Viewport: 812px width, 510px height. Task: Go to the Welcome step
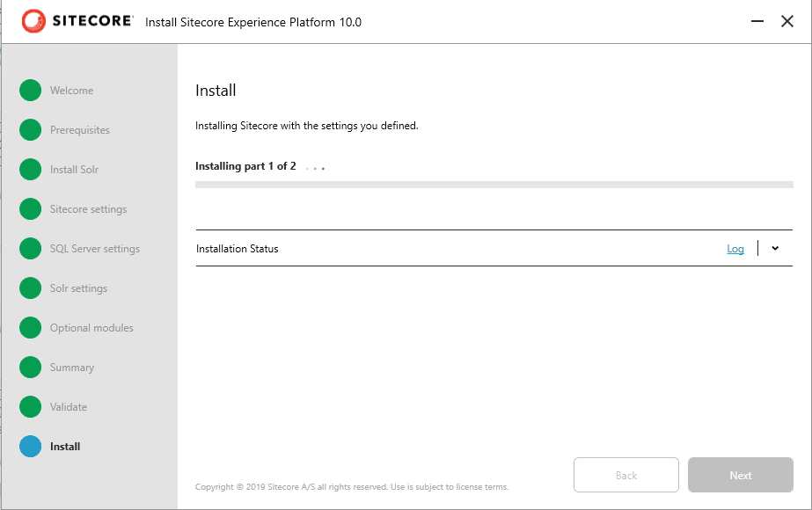click(x=71, y=90)
